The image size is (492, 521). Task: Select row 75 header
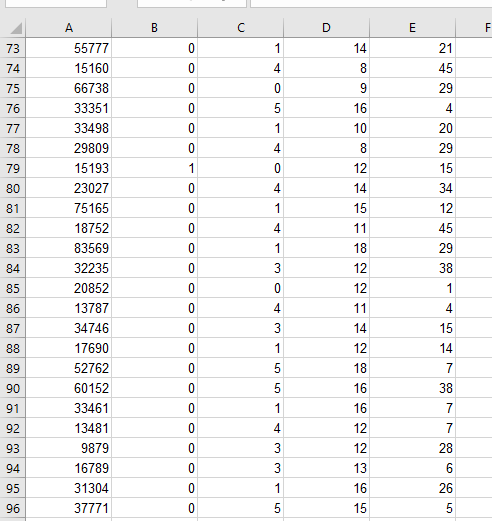point(13,88)
